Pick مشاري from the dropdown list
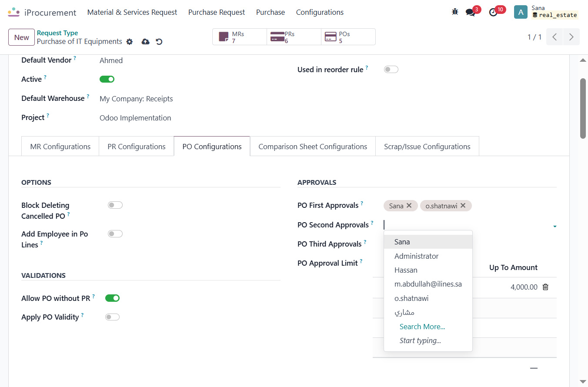Image resolution: width=588 pixels, height=387 pixels. 428,312
